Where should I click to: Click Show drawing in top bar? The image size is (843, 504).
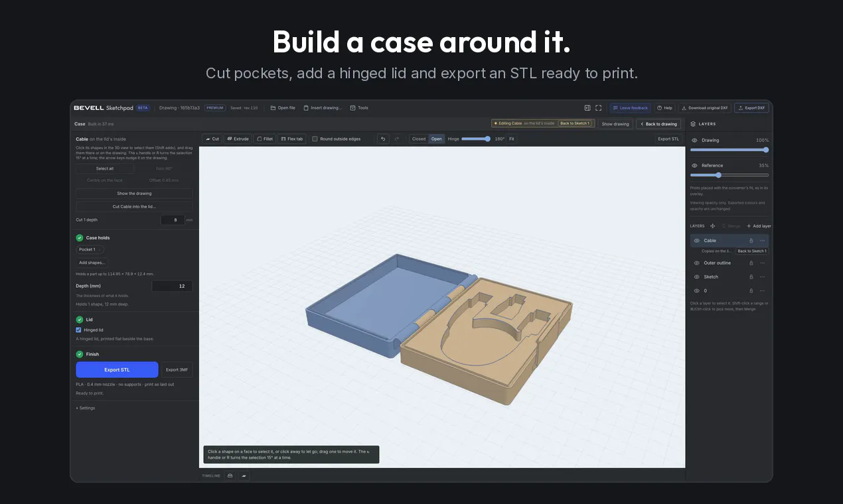(x=615, y=124)
